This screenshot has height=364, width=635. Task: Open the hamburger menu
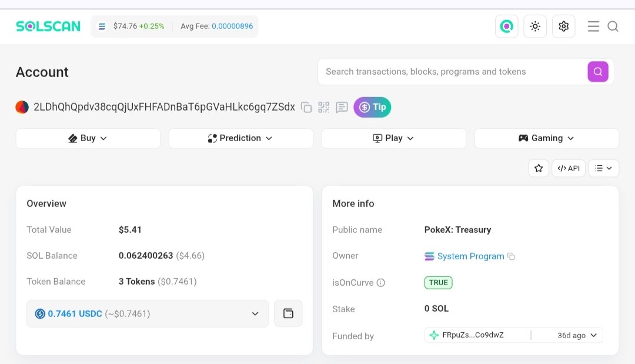(x=593, y=26)
